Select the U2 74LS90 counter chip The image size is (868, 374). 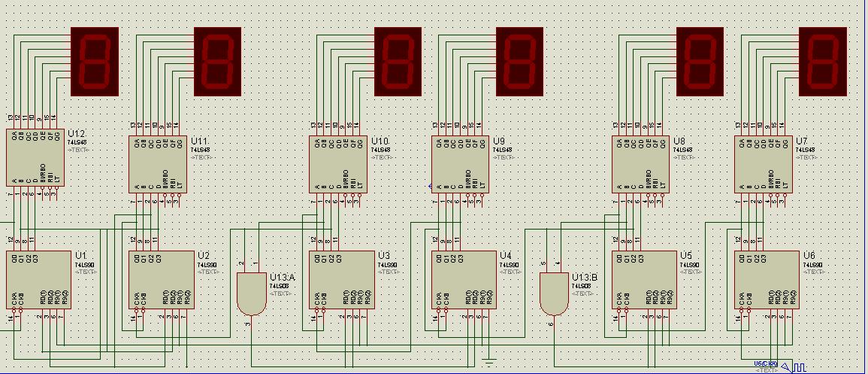162,280
